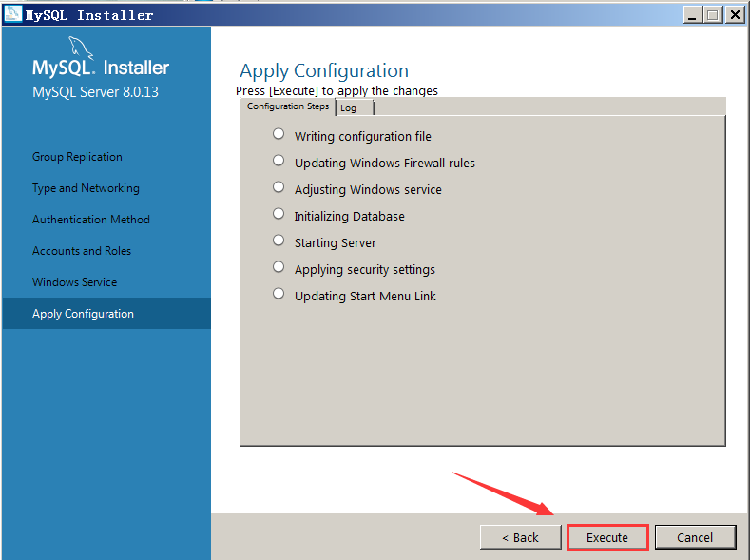
Task: Select the Adjusting Windows service step indicator
Action: (x=279, y=187)
